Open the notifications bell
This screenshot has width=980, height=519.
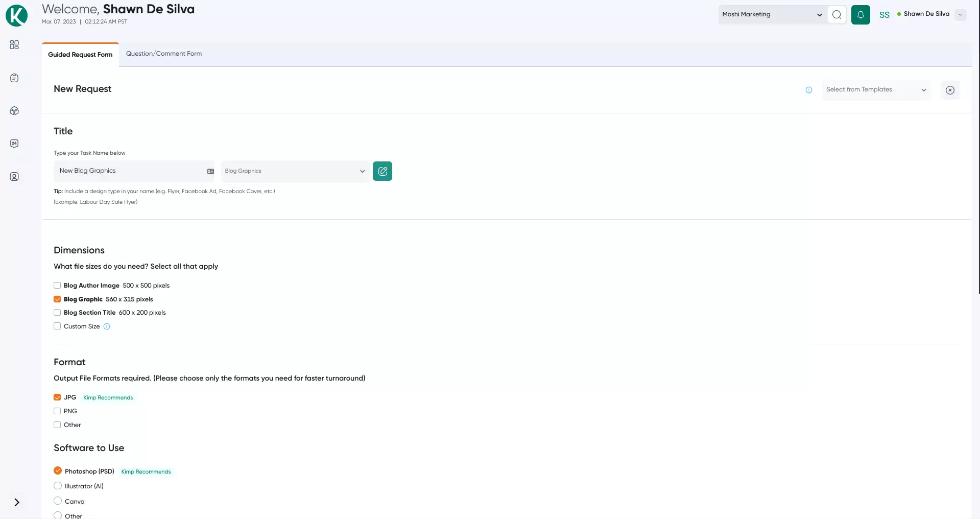tap(861, 14)
